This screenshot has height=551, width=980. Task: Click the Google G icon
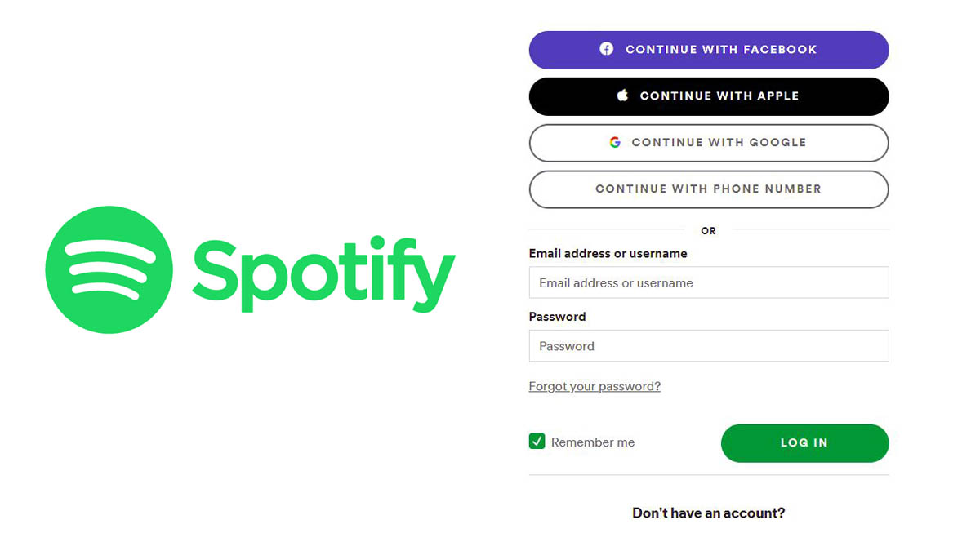point(615,142)
